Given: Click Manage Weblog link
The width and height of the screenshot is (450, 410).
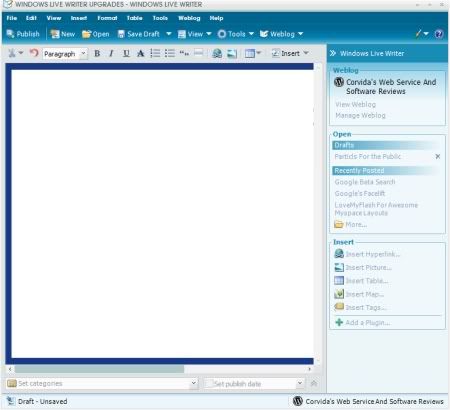Looking at the screenshot, I should tap(360, 115).
